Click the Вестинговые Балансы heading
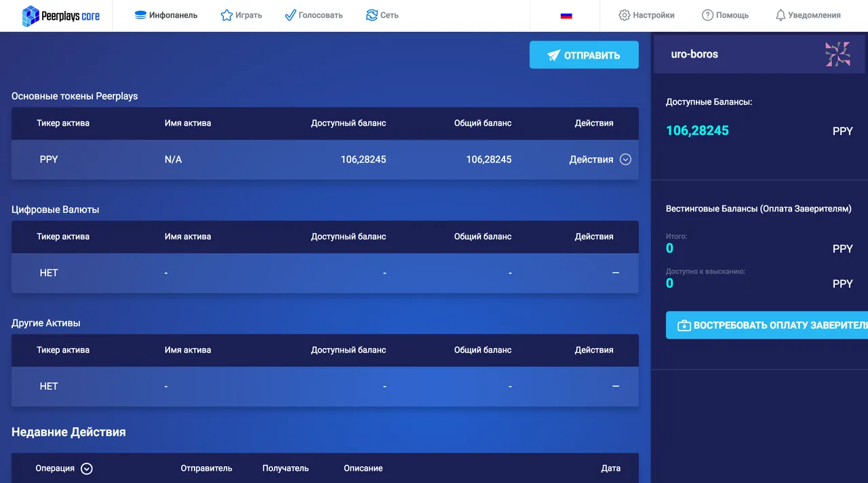Viewport: 868px width, 483px height. click(x=758, y=209)
